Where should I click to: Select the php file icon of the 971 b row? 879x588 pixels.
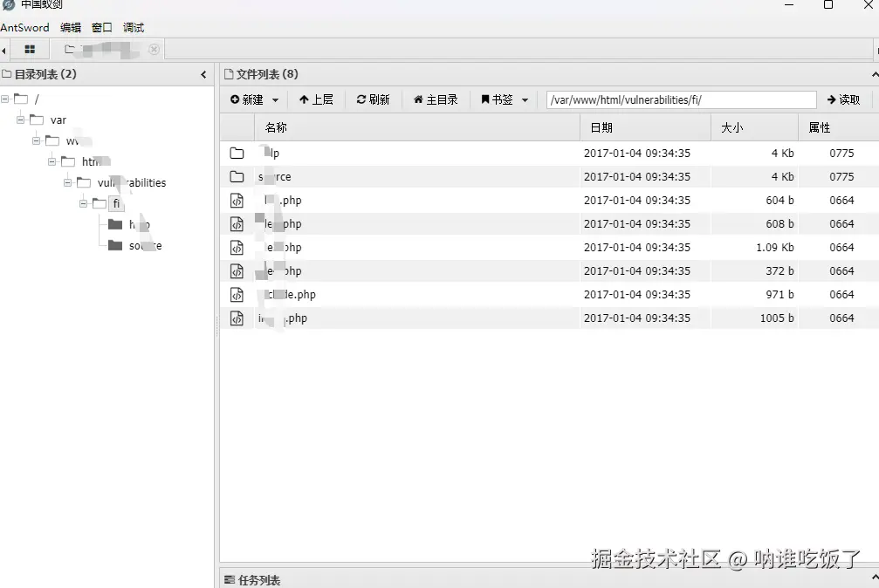(x=237, y=294)
